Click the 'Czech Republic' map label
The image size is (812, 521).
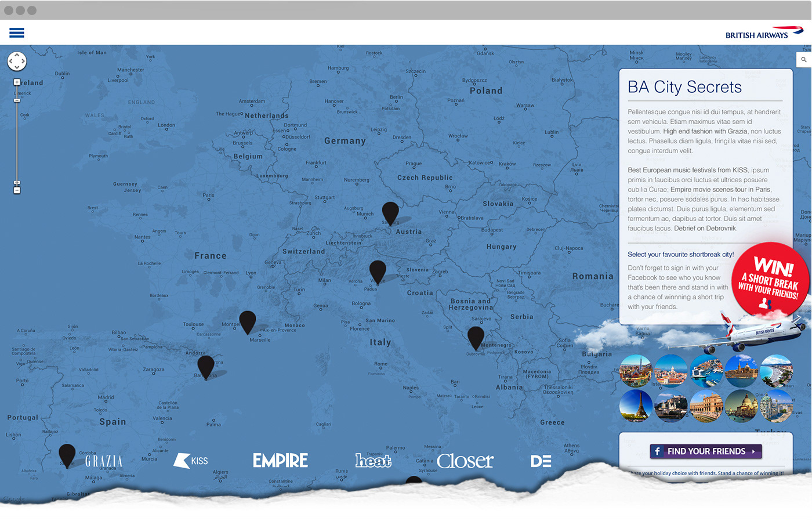pyautogui.click(x=425, y=178)
